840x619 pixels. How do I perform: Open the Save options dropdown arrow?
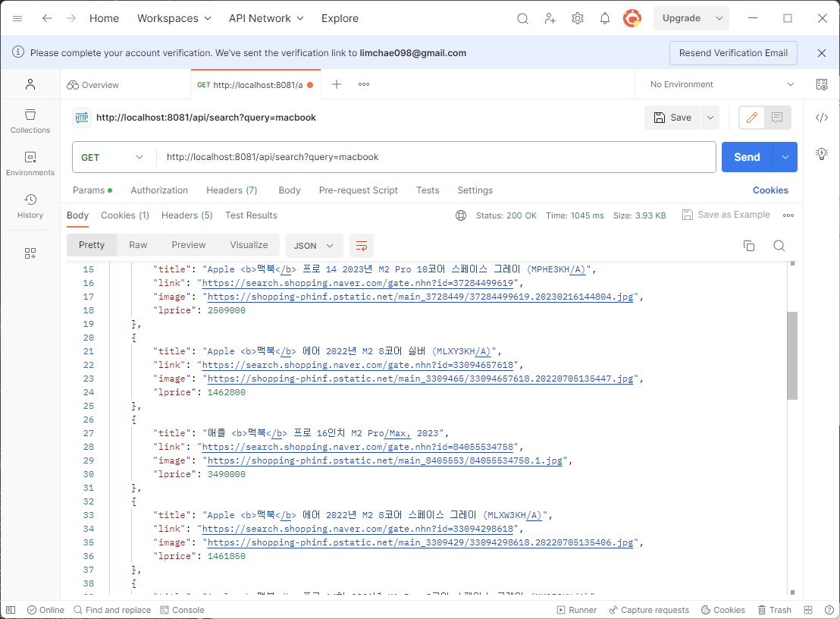[710, 118]
